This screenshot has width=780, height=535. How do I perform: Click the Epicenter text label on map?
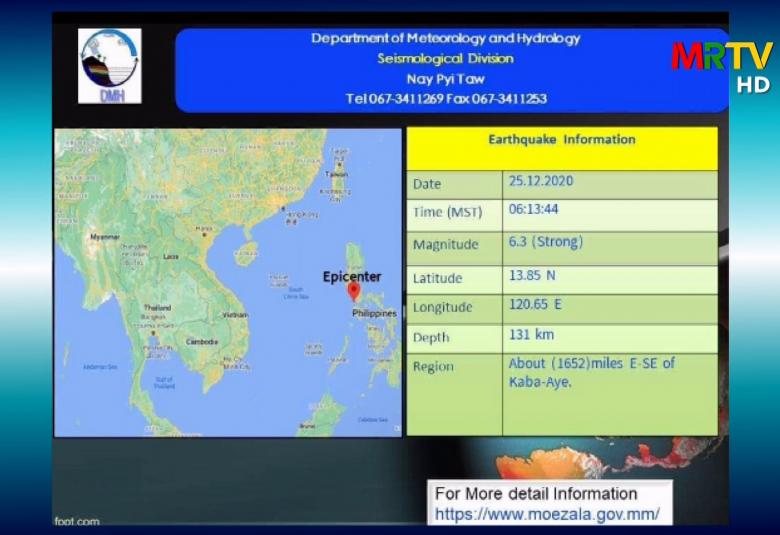[x=352, y=276]
